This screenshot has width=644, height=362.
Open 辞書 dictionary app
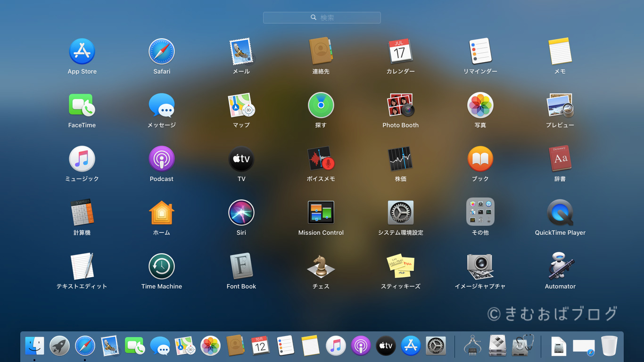click(560, 159)
